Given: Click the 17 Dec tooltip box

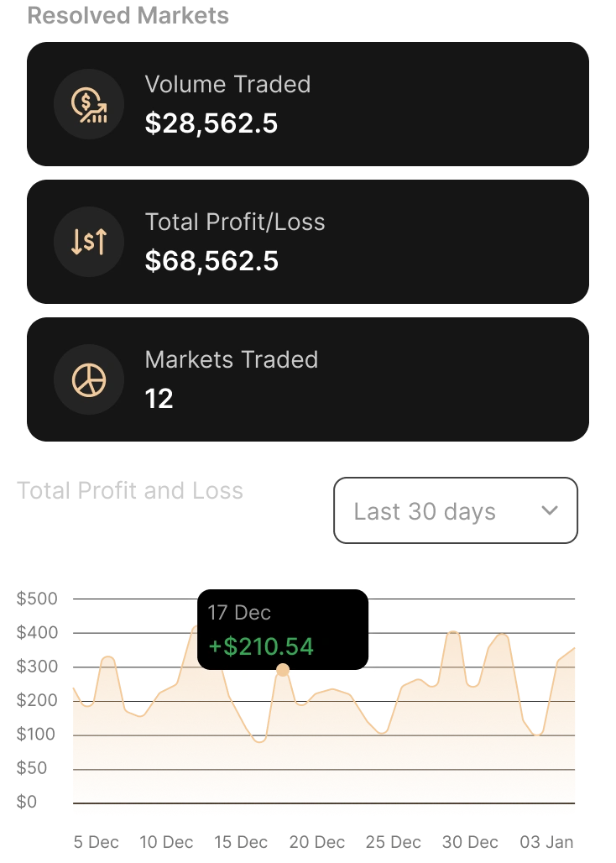Looking at the screenshot, I should point(283,630).
